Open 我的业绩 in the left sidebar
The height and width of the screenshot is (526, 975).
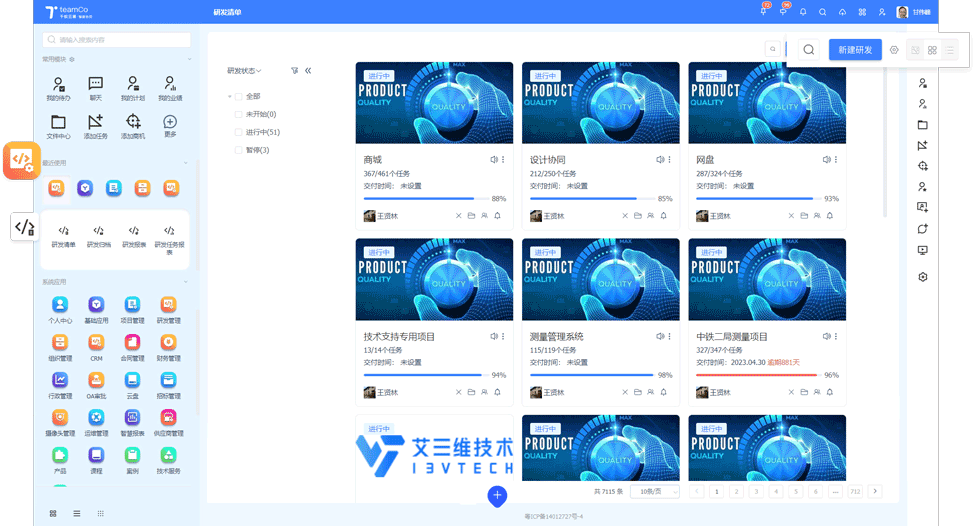[170, 88]
